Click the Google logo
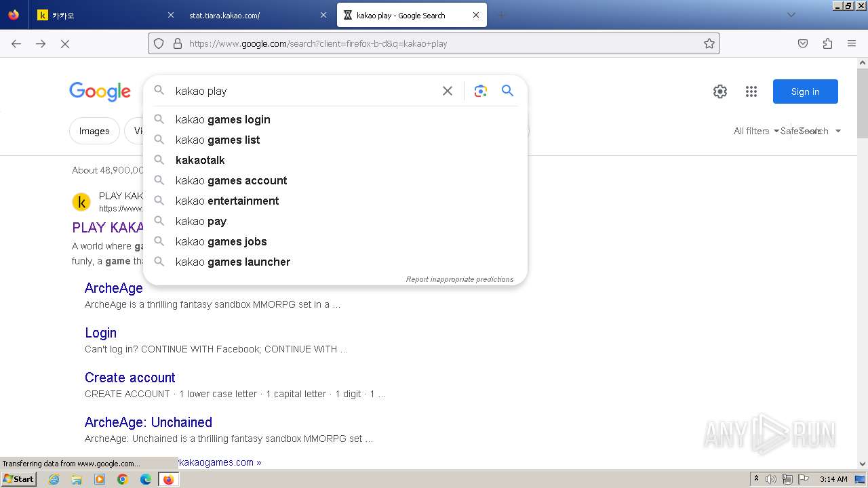This screenshot has width=868, height=488. pos(100,91)
